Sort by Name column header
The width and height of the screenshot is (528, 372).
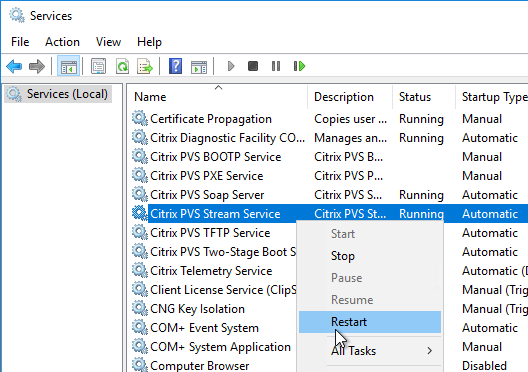(x=218, y=97)
